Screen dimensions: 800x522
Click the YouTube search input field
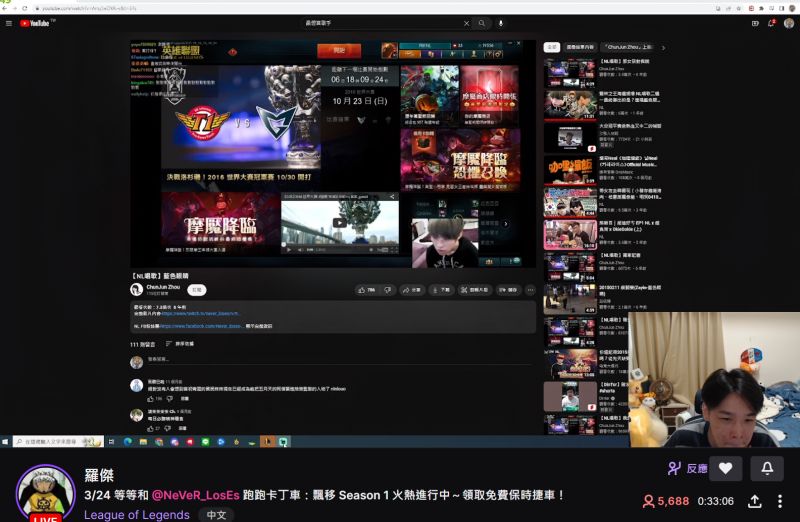[383, 23]
